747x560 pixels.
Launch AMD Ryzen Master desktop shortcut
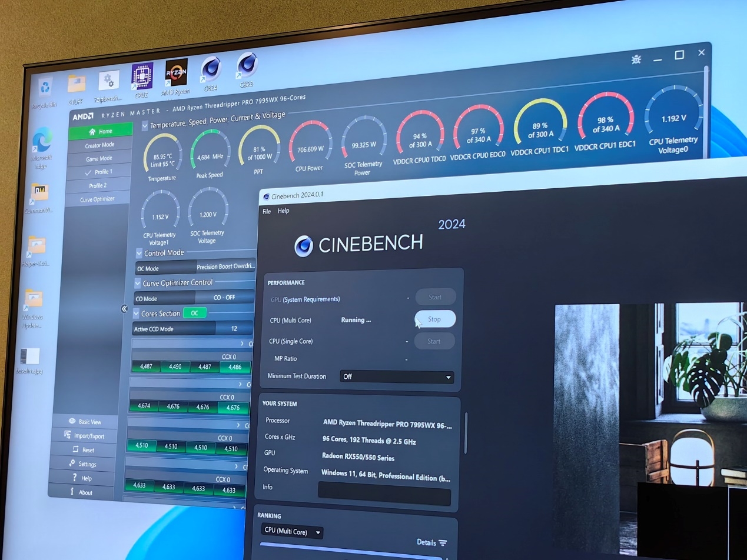177,76
